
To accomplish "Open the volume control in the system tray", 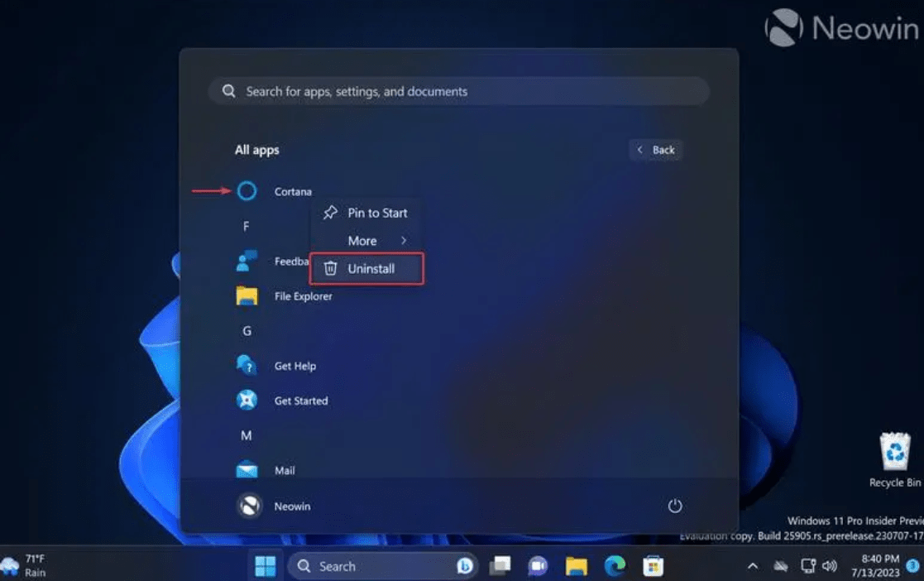I will (x=831, y=566).
